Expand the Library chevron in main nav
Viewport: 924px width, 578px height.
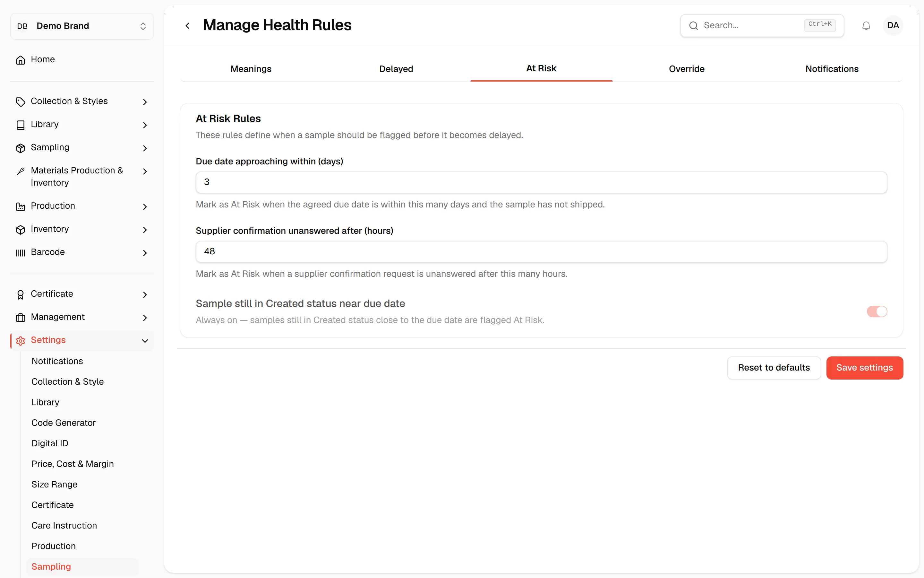[145, 125]
